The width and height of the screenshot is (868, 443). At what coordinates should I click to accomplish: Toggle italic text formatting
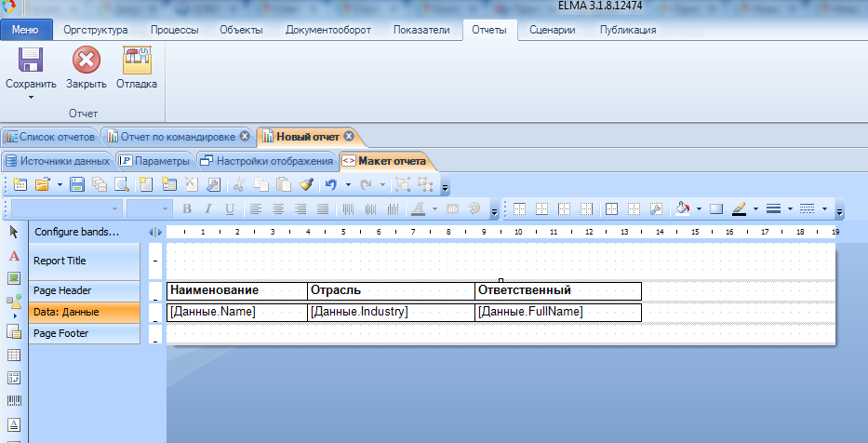pyautogui.click(x=207, y=208)
